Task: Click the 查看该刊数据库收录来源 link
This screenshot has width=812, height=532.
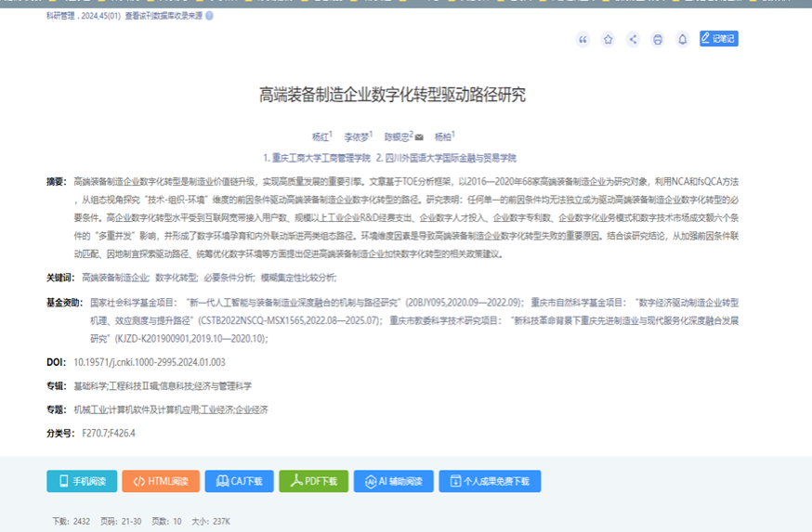Action: click(x=163, y=16)
